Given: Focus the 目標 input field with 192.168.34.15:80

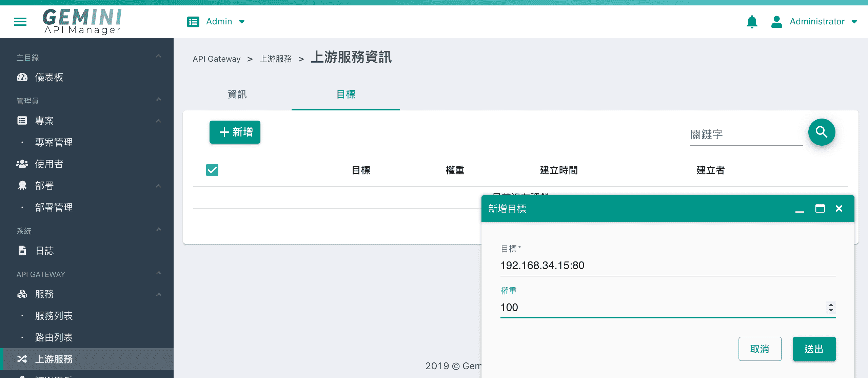Looking at the screenshot, I should 668,266.
